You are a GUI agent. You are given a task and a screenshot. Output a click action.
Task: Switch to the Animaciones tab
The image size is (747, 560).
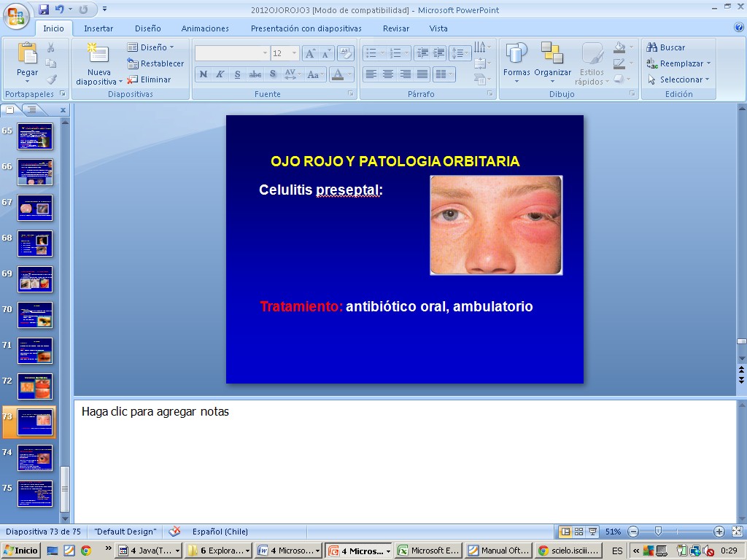(205, 28)
